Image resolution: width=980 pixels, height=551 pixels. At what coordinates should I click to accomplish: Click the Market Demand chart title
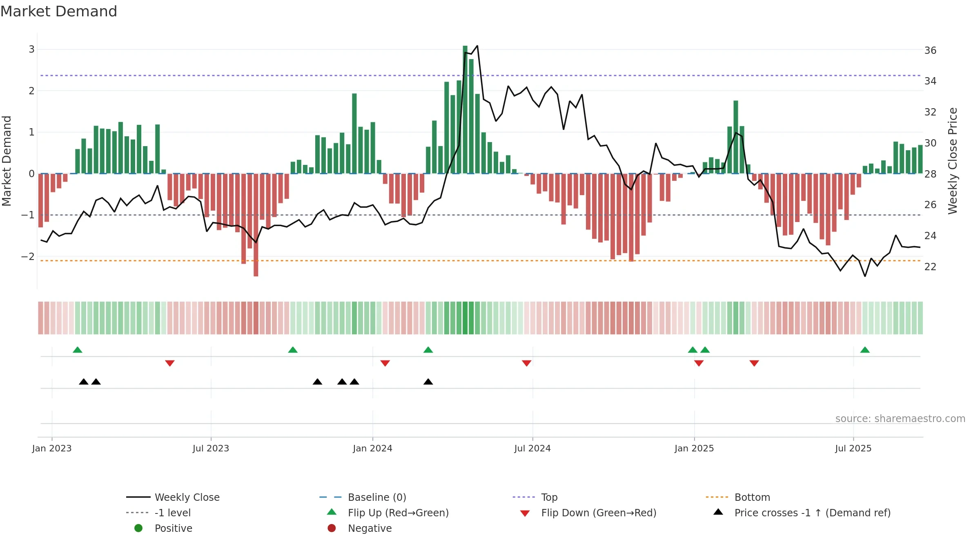(x=59, y=11)
